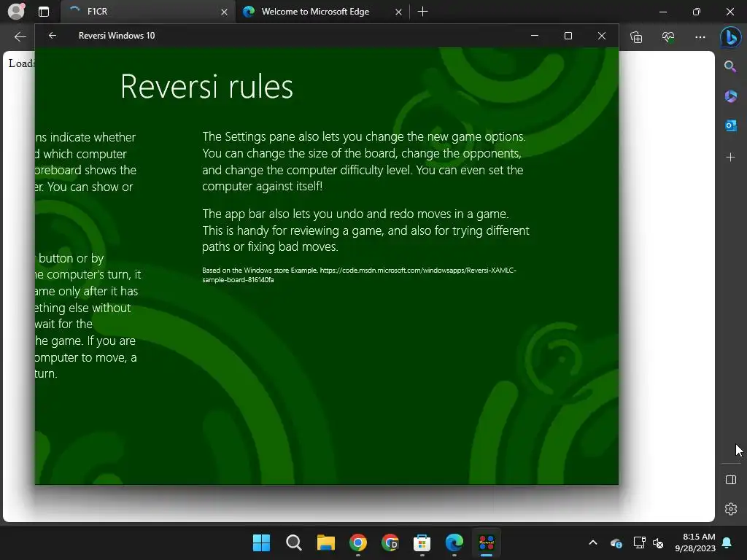This screenshot has width=747, height=560.
Task: Add app to Edge sidebar plus
Action: (x=730, y=157)
